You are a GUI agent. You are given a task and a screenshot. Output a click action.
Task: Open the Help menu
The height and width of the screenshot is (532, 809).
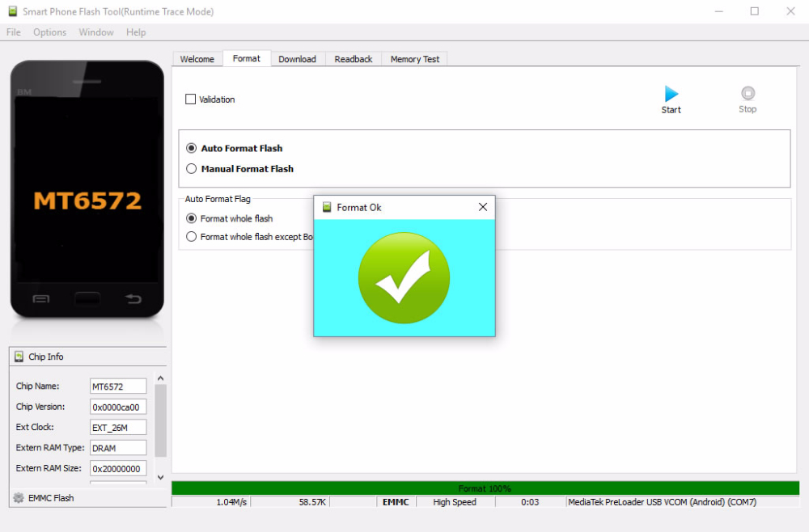pyautogui.click(x=136, y=32)
